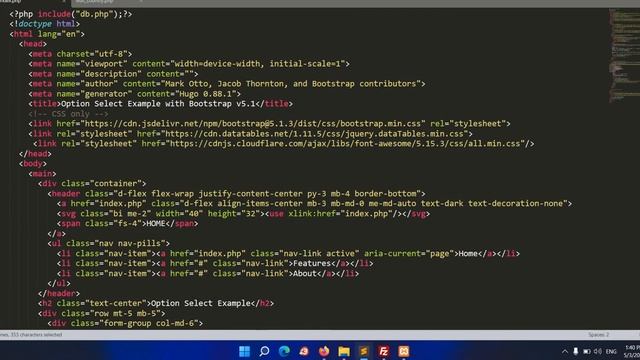Viewport: 640px width, 360px height.
Task: Click the closing head tag
Action: [35, 154]
